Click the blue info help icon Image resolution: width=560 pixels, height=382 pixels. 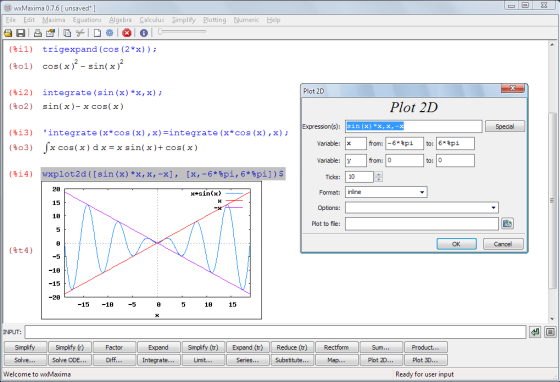(x=144, y=33)
